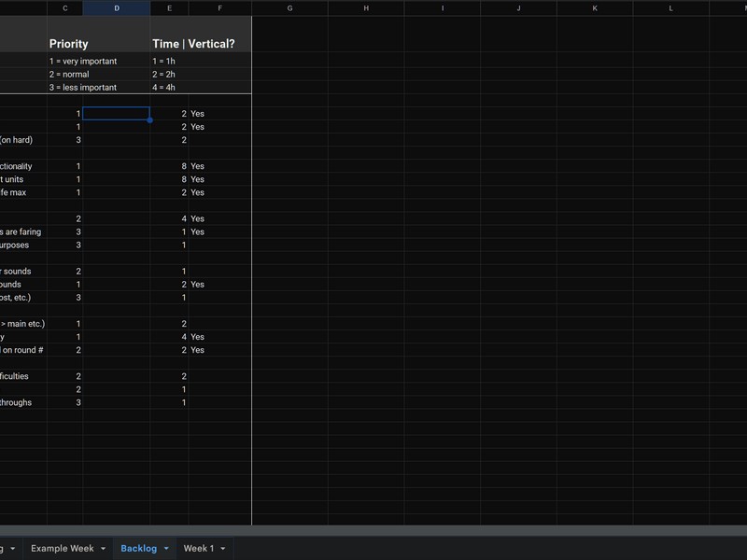Screen dimensions: 747x560
Task: Select the "3 = less important" cell
Action: (x=83, y=88)
